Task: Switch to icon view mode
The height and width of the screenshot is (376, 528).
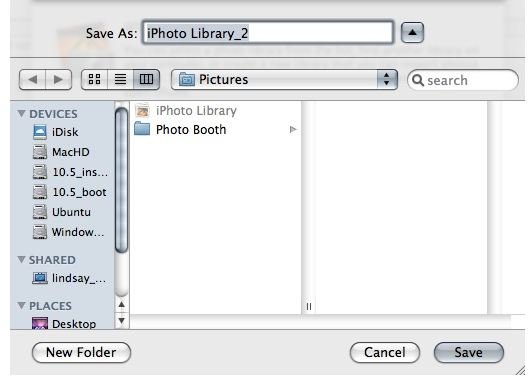Action: [94, 79]
